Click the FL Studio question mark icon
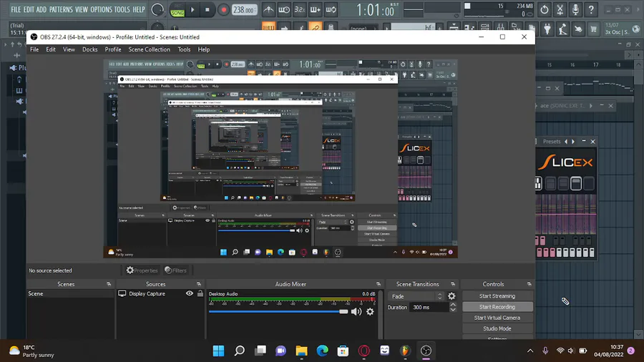Screen dimensions: 644x362 click(591, 9)
